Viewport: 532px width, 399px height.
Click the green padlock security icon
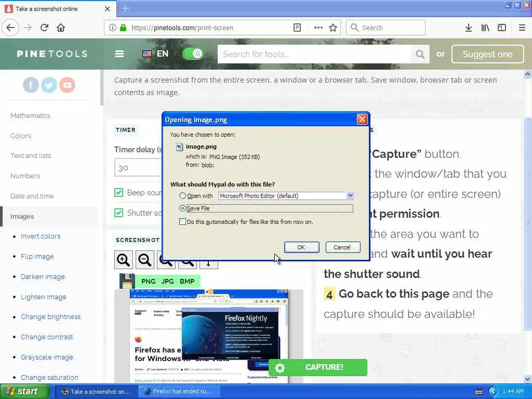pyautogui.click(x=123, y=28)
